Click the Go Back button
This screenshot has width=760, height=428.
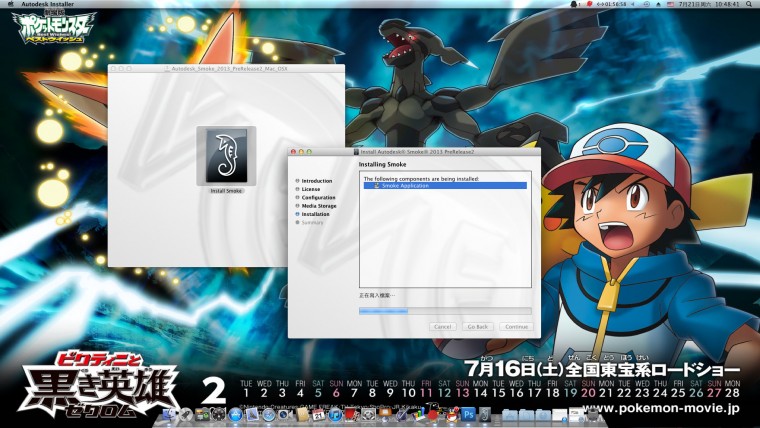[x=477, y=327]
